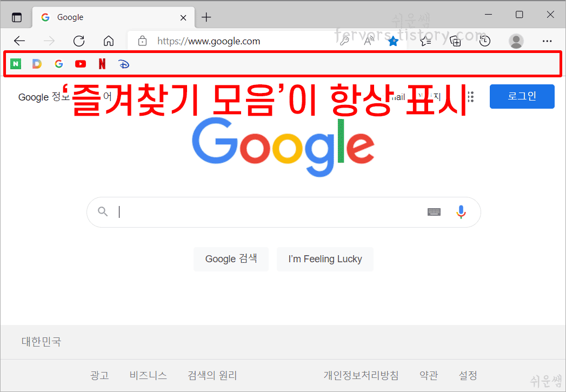
Task: Close the Google tab
Action: pos(183,17)
